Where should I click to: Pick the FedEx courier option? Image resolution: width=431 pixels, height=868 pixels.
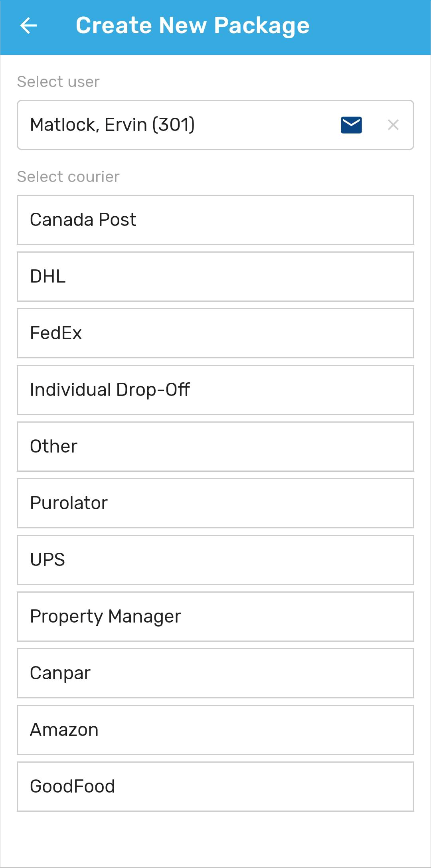[215, 333]
